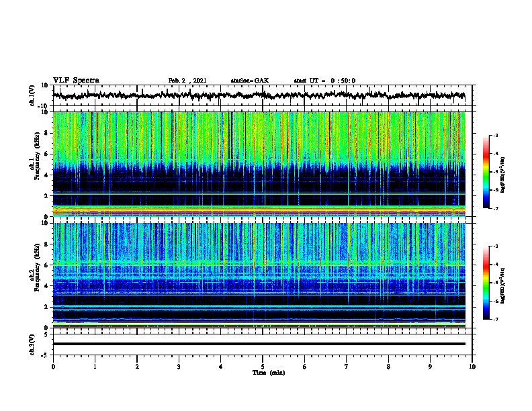Click the ch.2 color scale bar

point(486,283)
